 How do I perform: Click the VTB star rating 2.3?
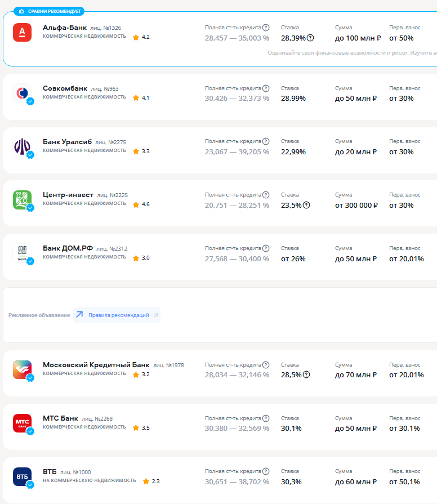(151, 481)
